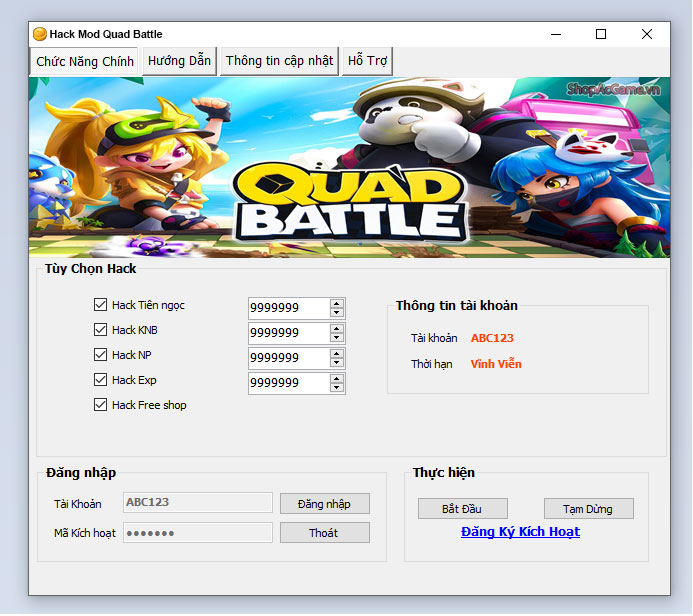
Task: Switch to the Chức Năng Chính tab
Action: 84,61
